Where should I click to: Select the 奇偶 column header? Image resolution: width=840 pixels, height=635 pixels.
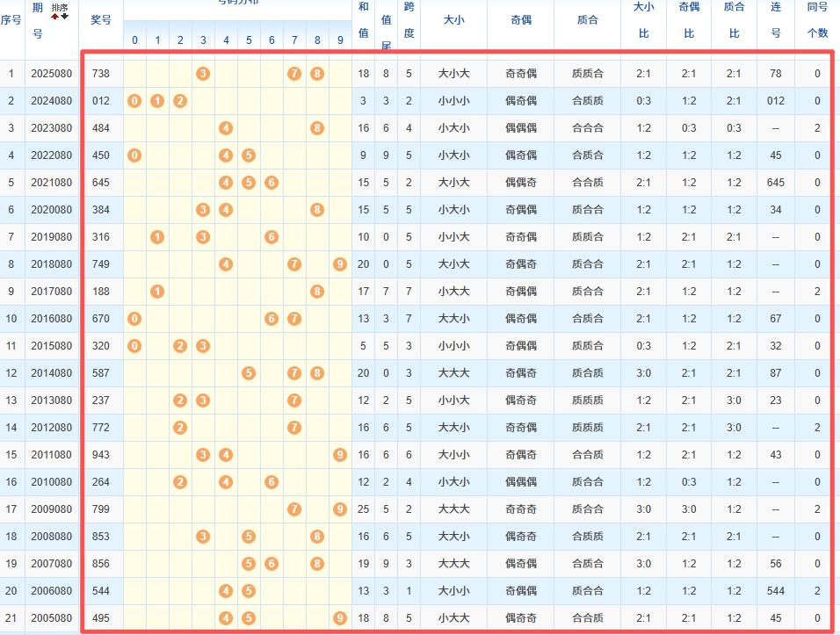(x=521, y=19)
